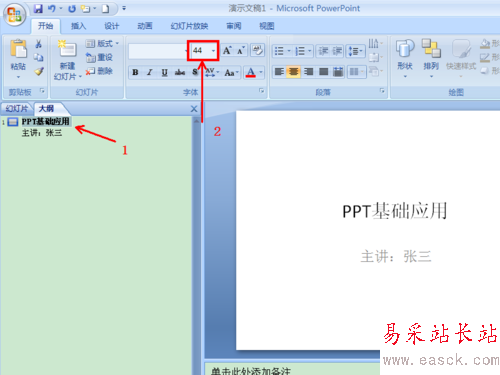Screen dimensions: 500x375
Task: Switch to the 视图 (View) tab
Action: coord(267,26)
